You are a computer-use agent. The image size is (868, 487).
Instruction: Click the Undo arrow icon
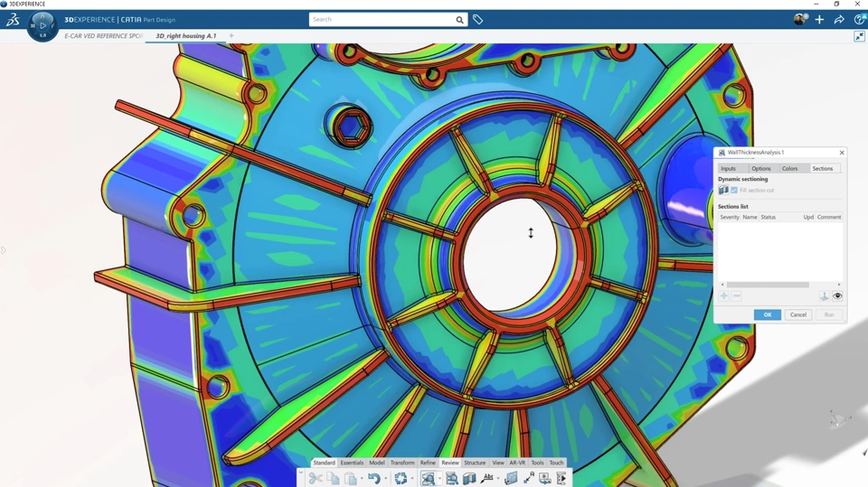[x=374, y=478]
